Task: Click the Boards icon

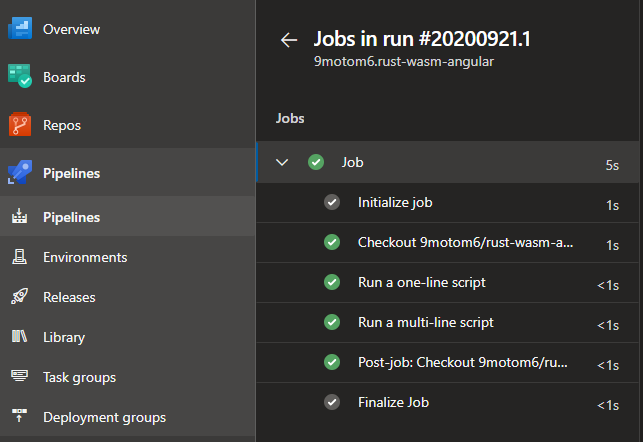Action: pyautogui.click(x=20, y=76)
